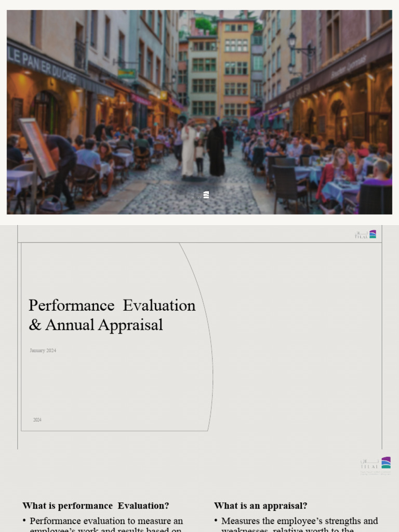Click the TILAL logo above the third slide
399x532 pixels.
[x=375, y=465]
